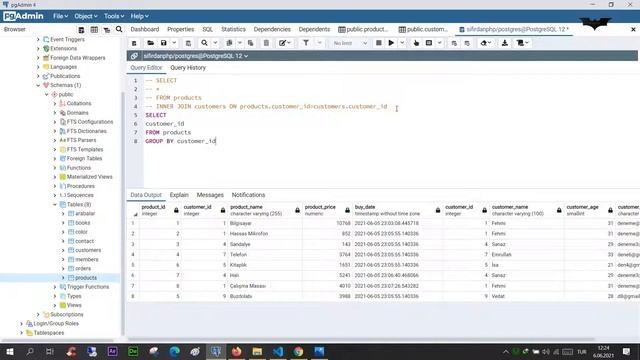Click the Commit transaction icon
Image resolution: width=640 pixels, height=360 pixels.
(454, 43)
